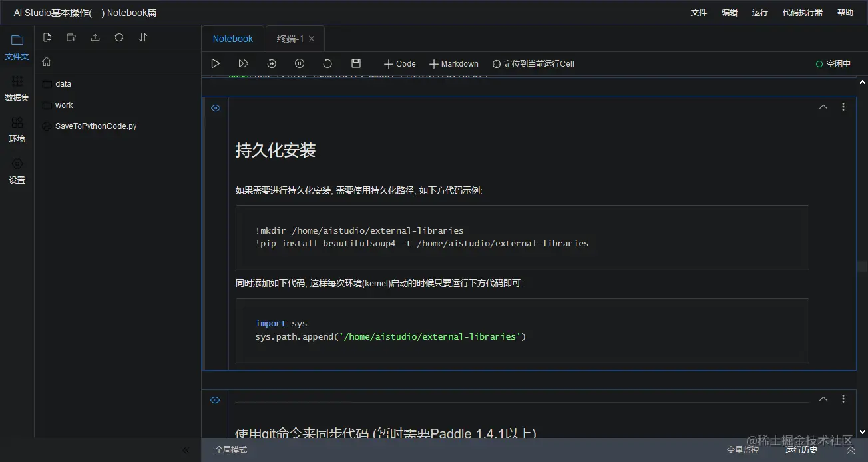Open 变量监控 panel

click(743, 450)
